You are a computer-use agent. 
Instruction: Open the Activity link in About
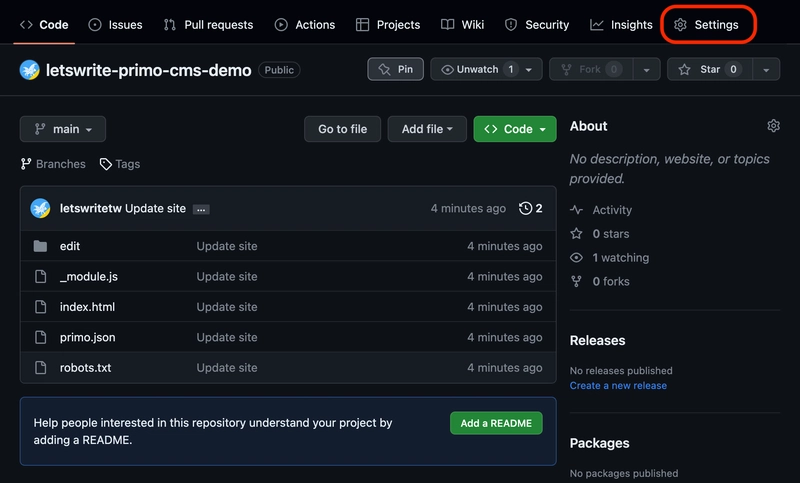tap(601, 210)
